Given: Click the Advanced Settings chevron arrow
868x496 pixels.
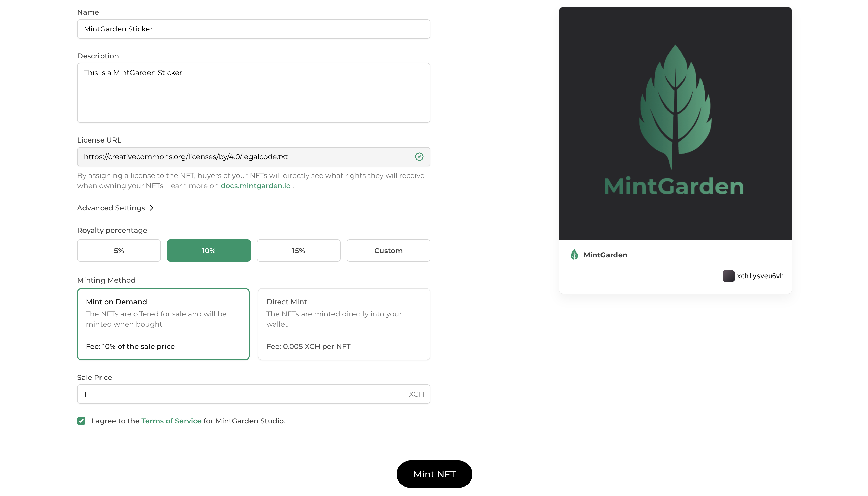Looking at the screenshot, I should click(151, 208).
